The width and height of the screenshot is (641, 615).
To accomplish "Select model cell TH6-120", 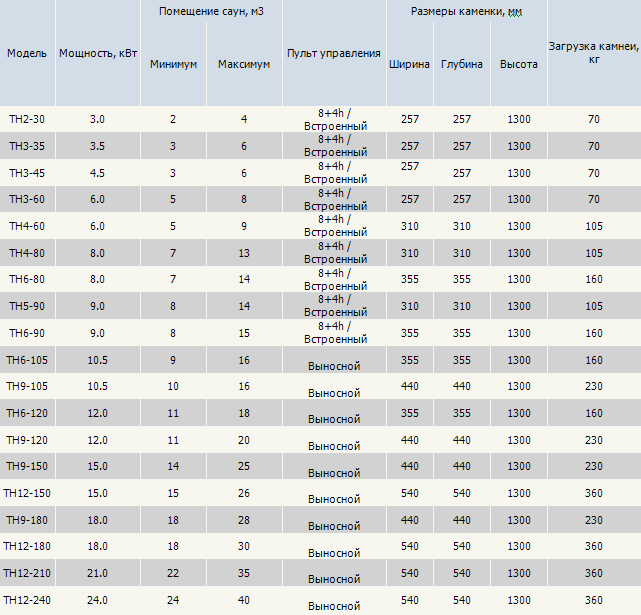I will pos(27,413).
